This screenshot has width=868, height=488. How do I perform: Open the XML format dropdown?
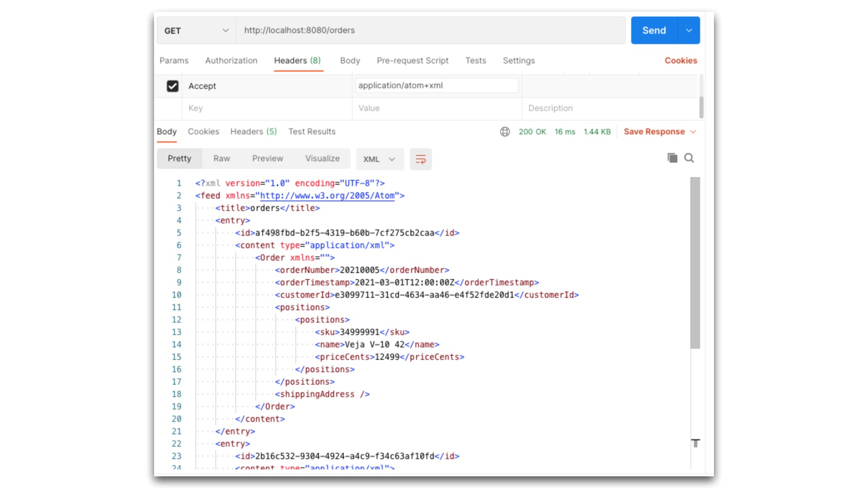[380, 159]
